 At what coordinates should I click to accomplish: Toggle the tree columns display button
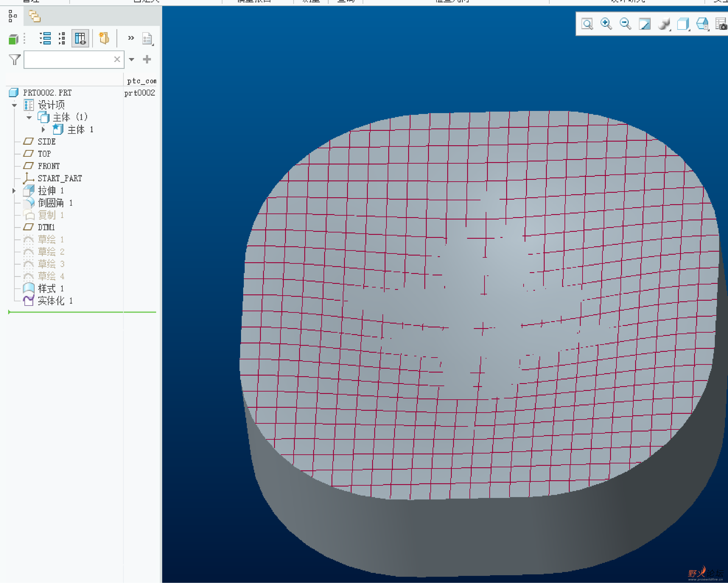pyautogui.click(x=80, y=38)
